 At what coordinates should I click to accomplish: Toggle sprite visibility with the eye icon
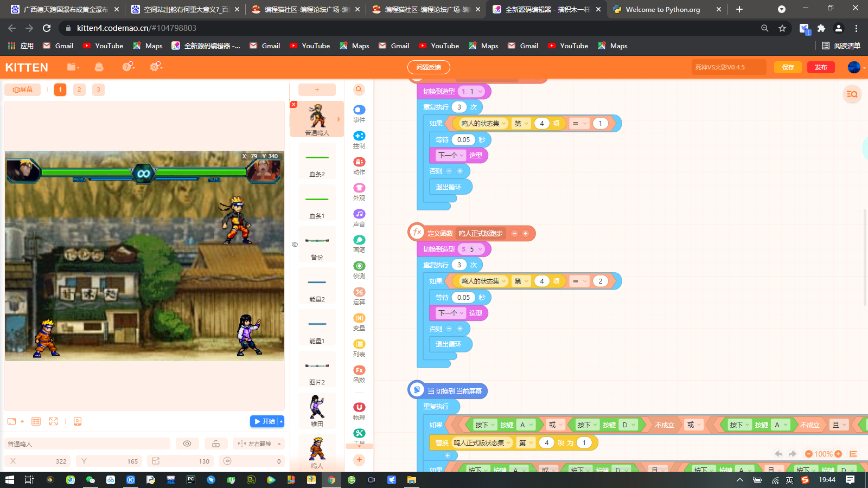(x=187, y=444)
